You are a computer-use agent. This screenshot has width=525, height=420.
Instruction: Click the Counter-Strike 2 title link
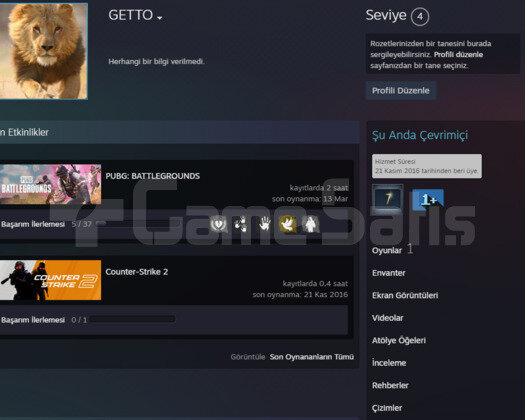(x=137, y=272)
